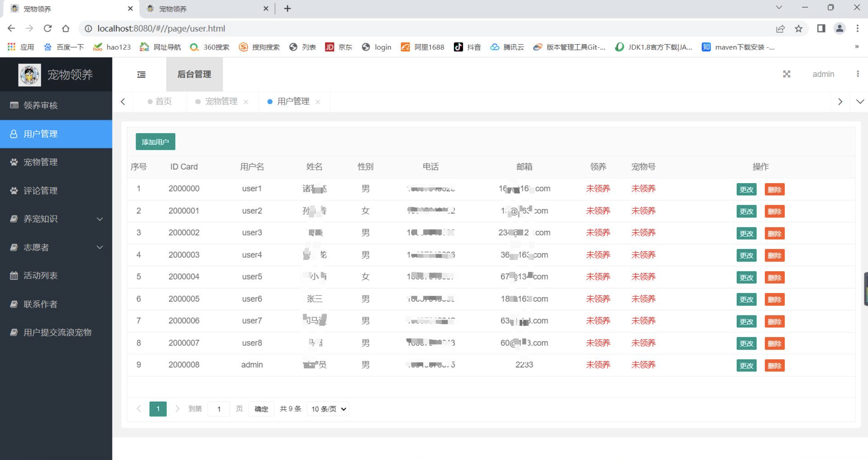This screenshot has height=460, width=868.
Task: Click the 共 9 条 total count text
Action: coord(290,409)
